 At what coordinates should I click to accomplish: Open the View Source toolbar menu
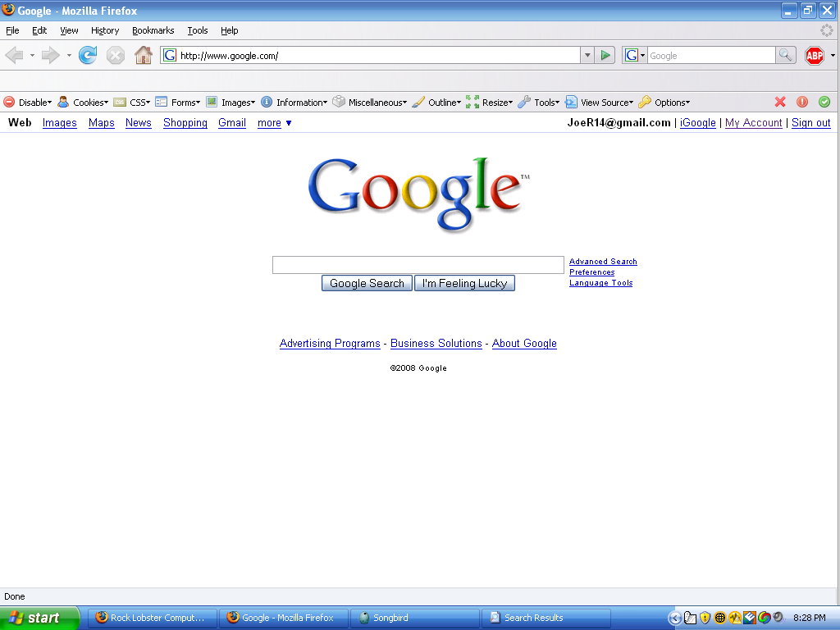(x=600, y=103)
